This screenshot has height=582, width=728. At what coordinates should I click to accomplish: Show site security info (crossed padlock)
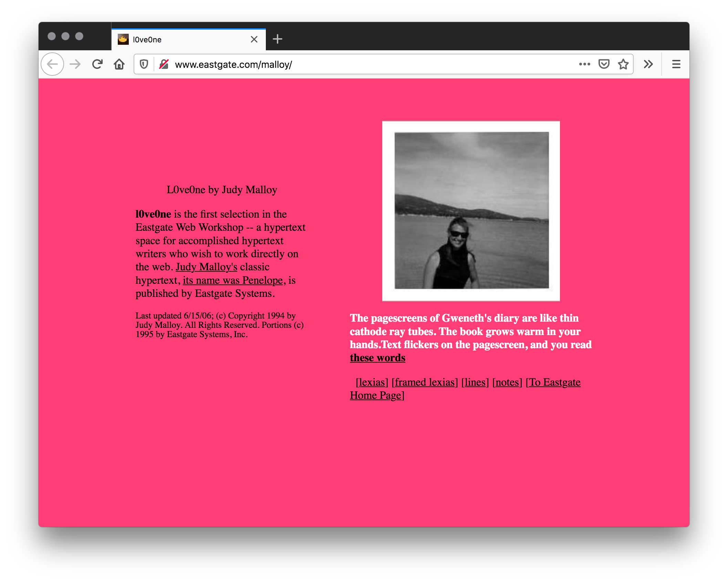point(164,64)
